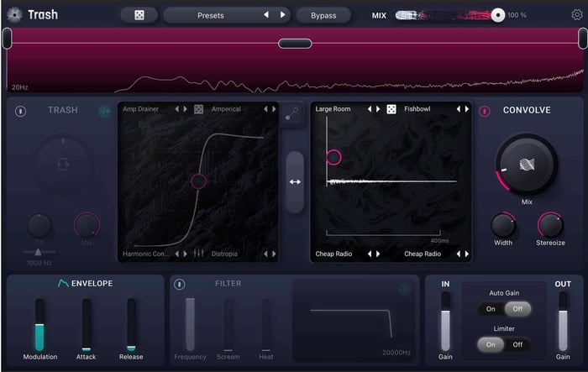Click the Trash module teal mode icon
This screenshot has width=588, height=372.
105,111
